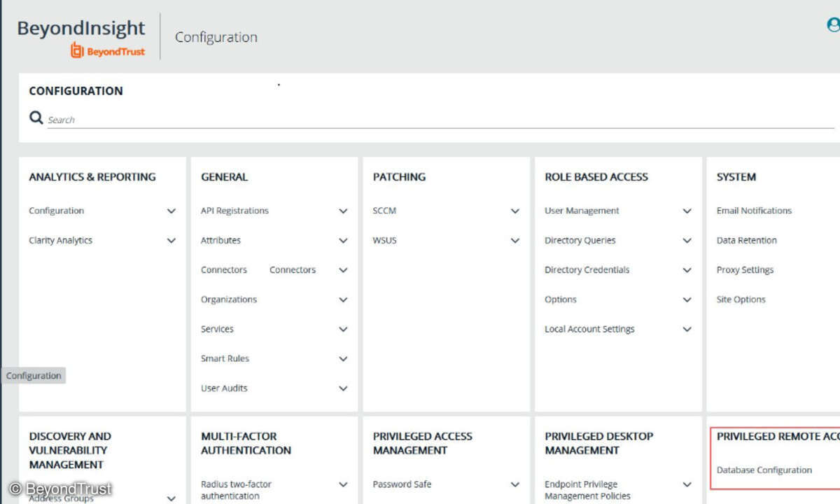Screen dimensions: 840x504
Task: Expand User Management chevron
Action: tap(687, 211)
